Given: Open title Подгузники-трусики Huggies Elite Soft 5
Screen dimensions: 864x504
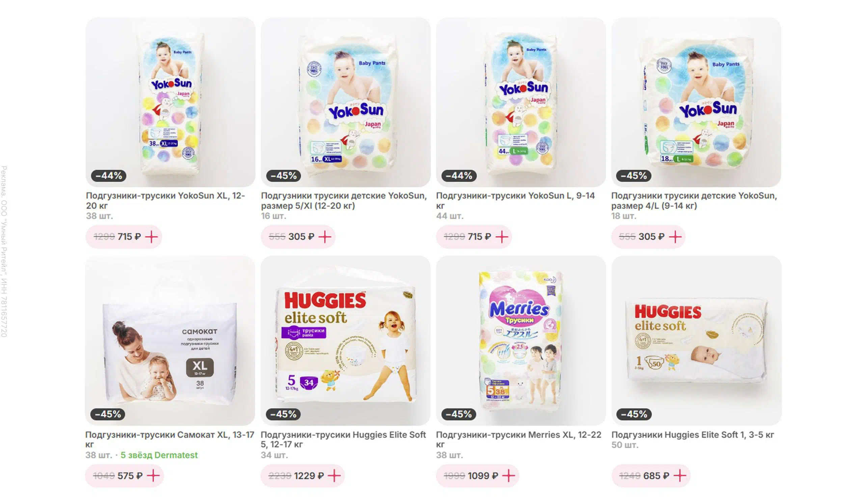Looking at the screenshot, I should click(343, 440).
